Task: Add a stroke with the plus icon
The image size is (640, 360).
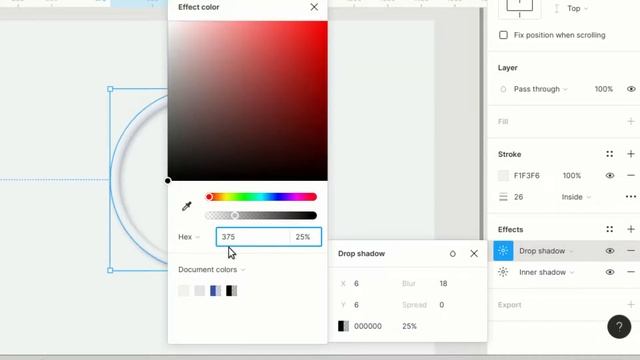Action: (631, 154)
